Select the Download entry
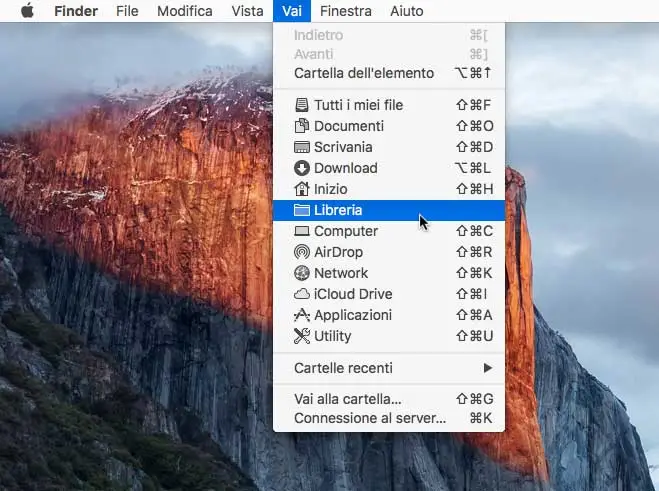The width and height of the screenshot is (659, 491). [389, 168]
